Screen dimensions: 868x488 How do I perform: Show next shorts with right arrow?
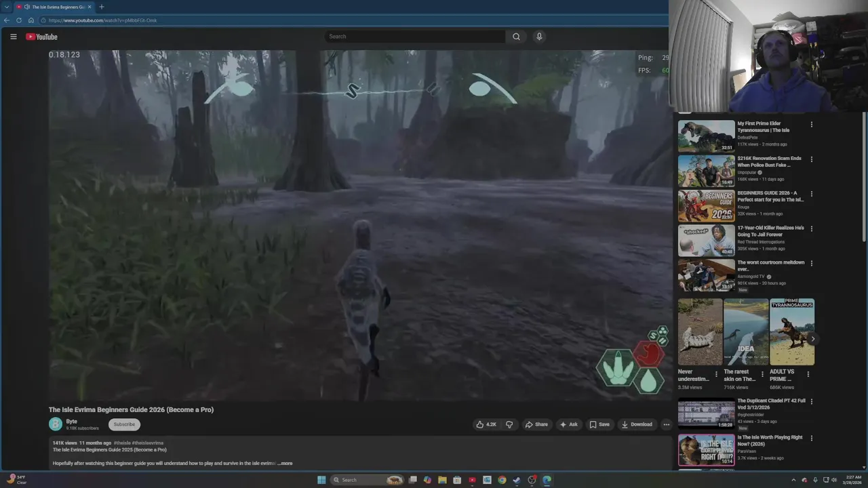813,339
